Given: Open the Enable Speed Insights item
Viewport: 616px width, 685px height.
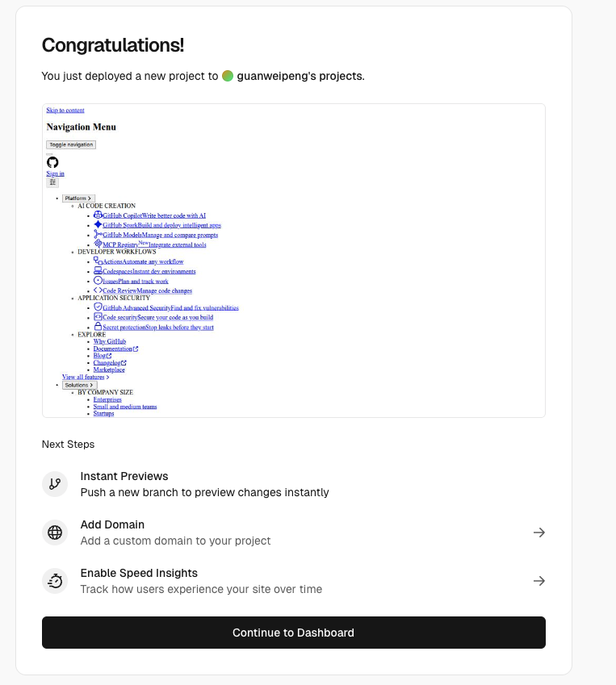Looking at the screenshot, I should (139, 573).
